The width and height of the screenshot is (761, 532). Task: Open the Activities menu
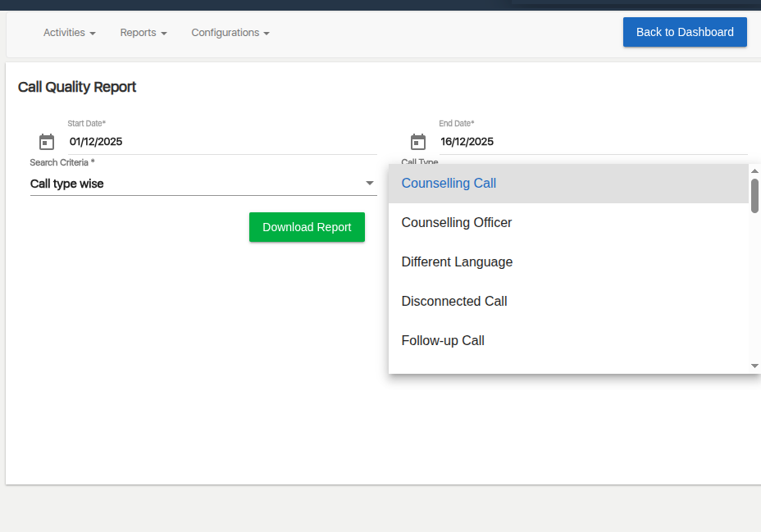coord(69,33)
